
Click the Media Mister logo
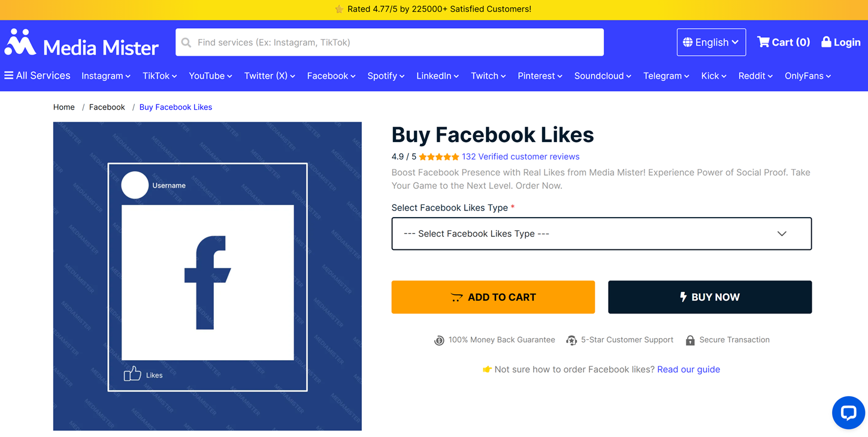pos(81,43)
